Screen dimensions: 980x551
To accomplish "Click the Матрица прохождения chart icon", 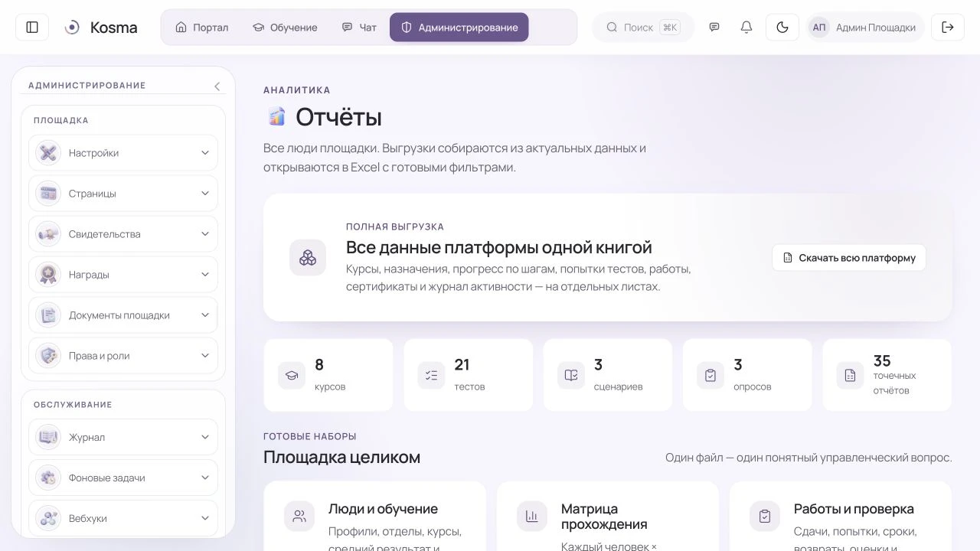I will point(532,517).
